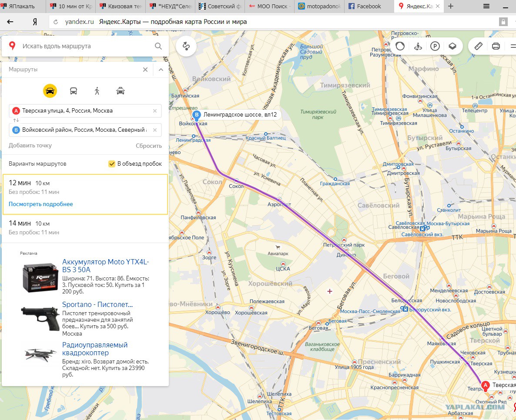Switch to Советский ф browser tab
516x420 pixels.
[220, 6]
